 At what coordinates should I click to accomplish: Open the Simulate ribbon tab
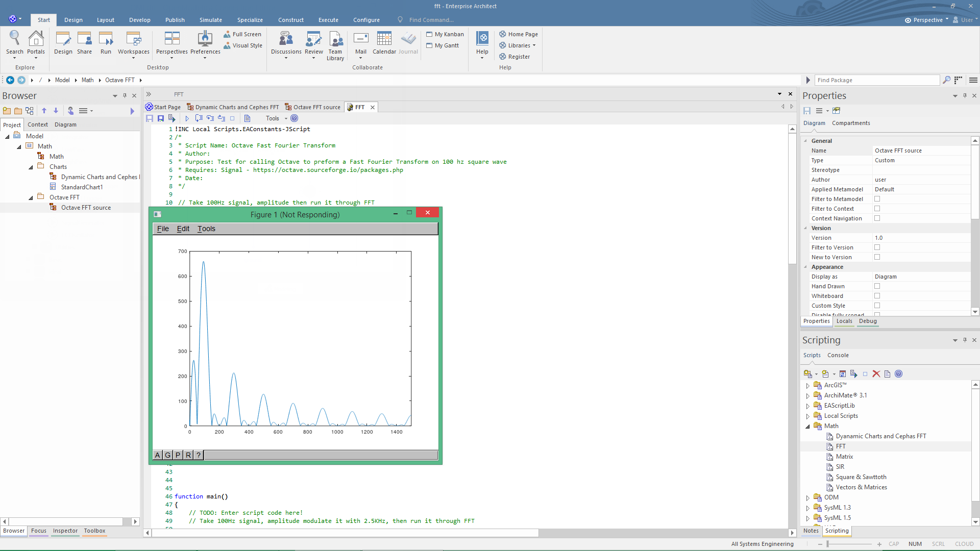click(210, 20)
